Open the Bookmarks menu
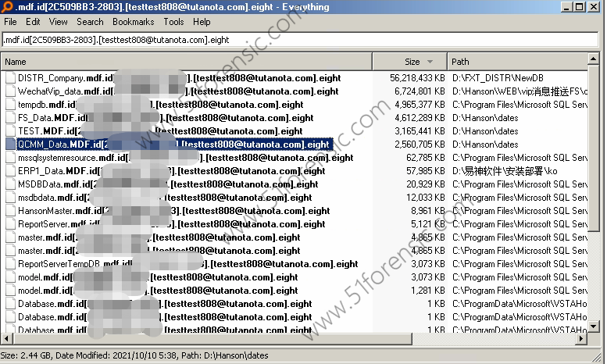Screen dimensions: 607x364 pos(134,22)
